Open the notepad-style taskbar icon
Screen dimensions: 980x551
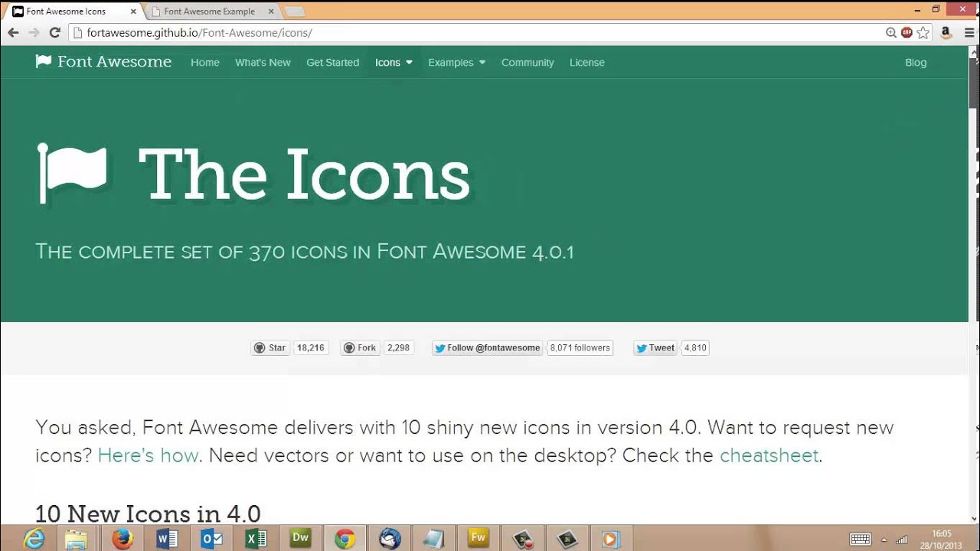[433, 539]
